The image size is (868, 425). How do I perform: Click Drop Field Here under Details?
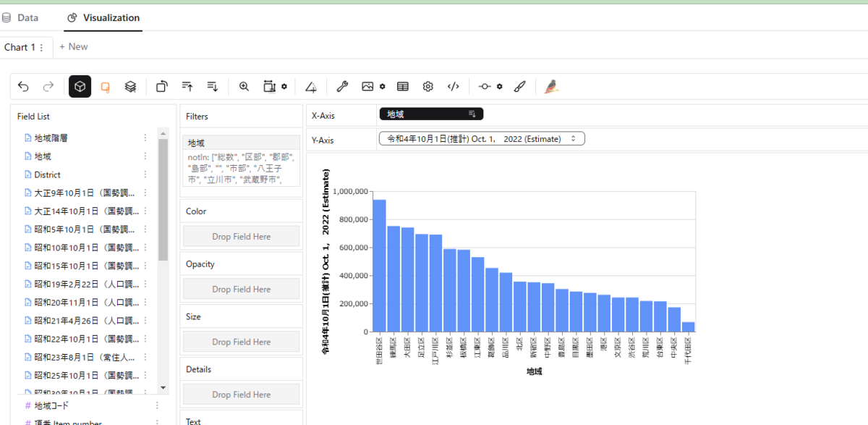point(242,395)
